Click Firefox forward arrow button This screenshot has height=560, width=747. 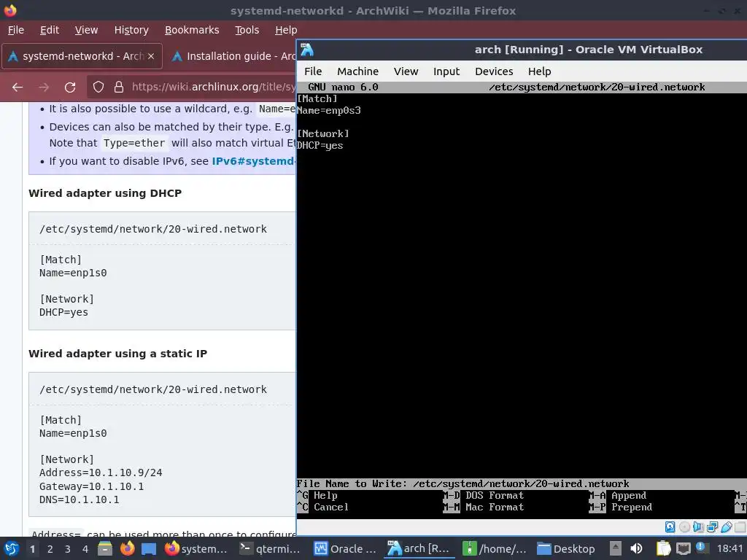(x=44, y=87)
